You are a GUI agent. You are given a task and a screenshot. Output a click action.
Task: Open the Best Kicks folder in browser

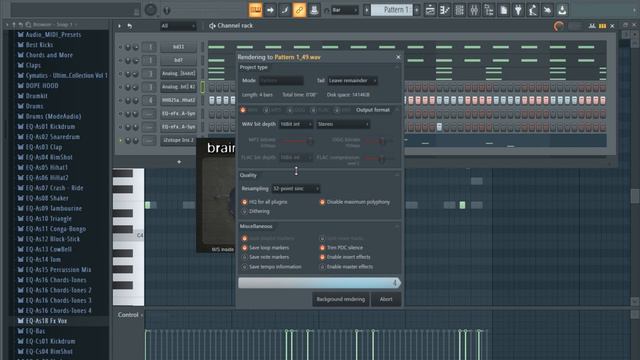[39, 45]
